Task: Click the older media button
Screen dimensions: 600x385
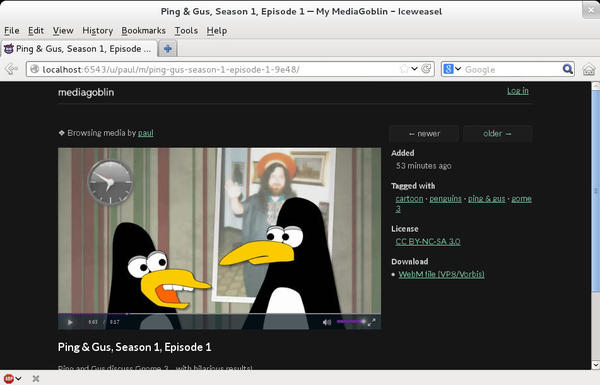Action: (497, 134)
